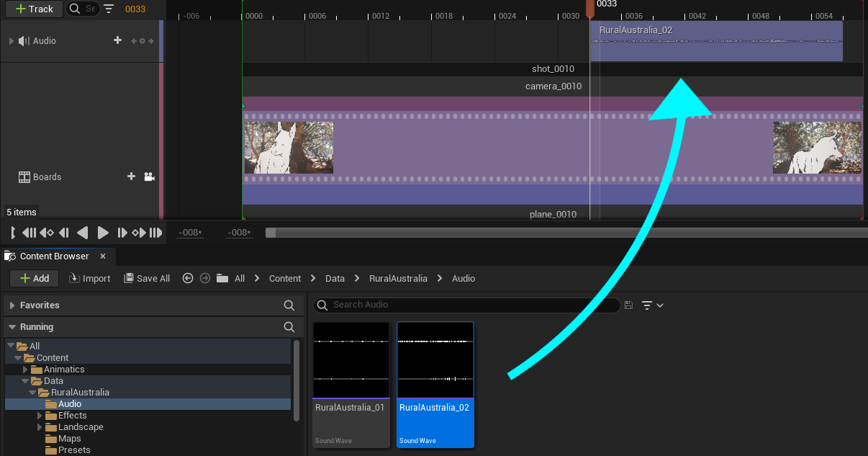Click the first shot thumbnail in Boards track
Image resolution: width=868 pixels, height=456 pixels.
coord(288,148)
